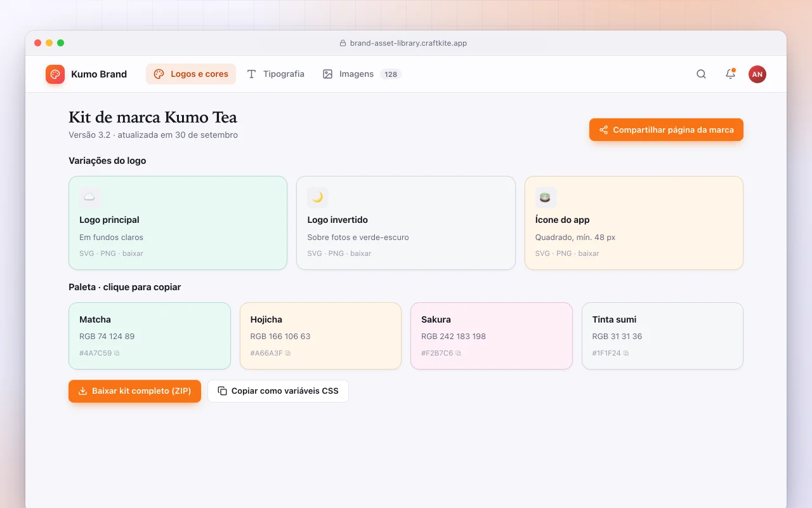Image resolution: width=812 pixels, height=508 pixels.
Task: Copy the #A66A3F hex code icon
Action: coord(288,353)
